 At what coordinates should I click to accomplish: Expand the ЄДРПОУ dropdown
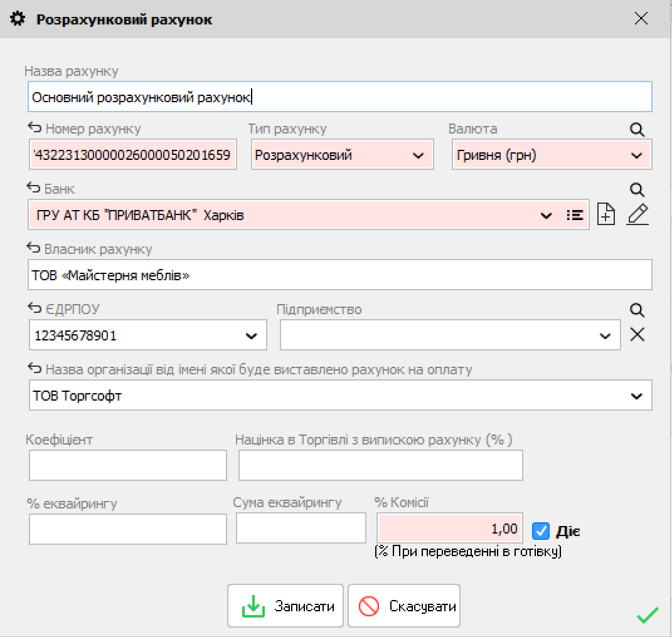point(251,336)
